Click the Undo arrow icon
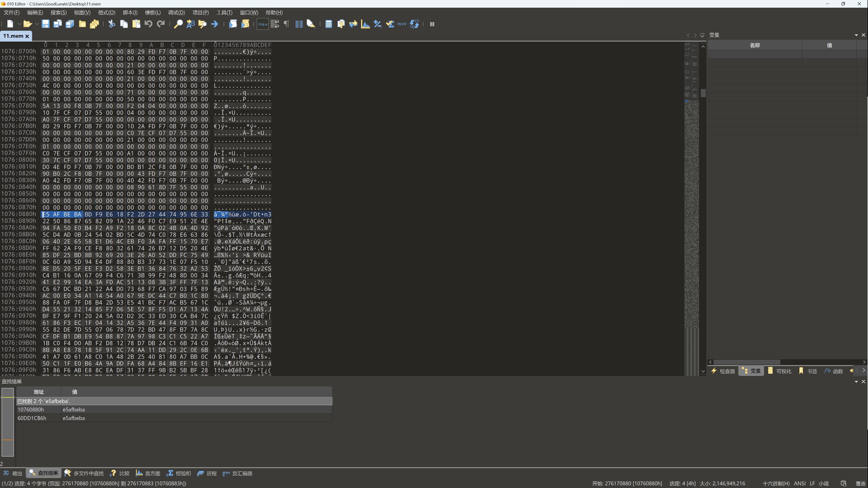The image size is (868, 488). (x=148, y=24)
